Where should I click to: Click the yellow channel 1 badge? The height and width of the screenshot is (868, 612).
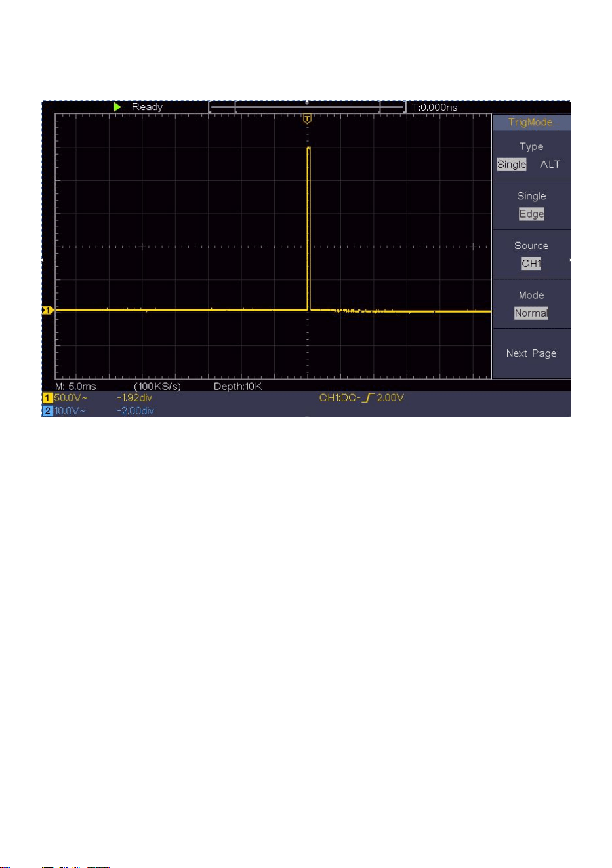[x=47, y=398]
